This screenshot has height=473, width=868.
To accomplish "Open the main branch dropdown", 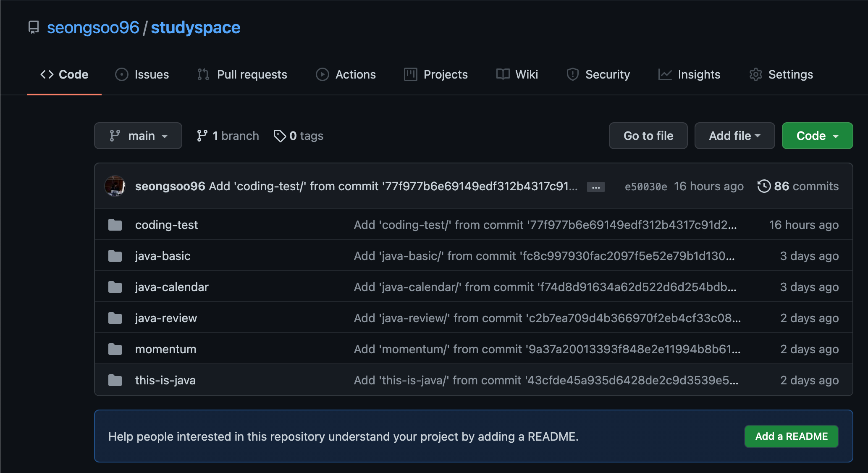I will (x=138, y=136).
